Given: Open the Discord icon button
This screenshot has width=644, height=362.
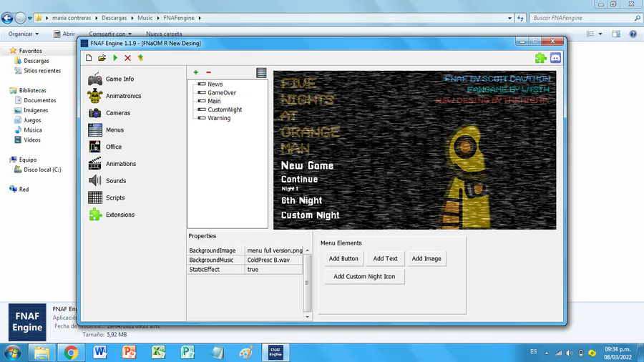Looking at the screenshot, I should 555,58.
